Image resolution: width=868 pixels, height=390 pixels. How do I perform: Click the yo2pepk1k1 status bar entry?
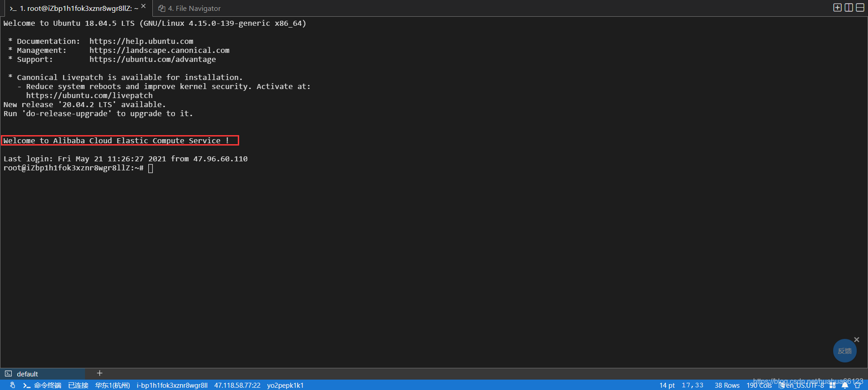[x=285, y=385]
